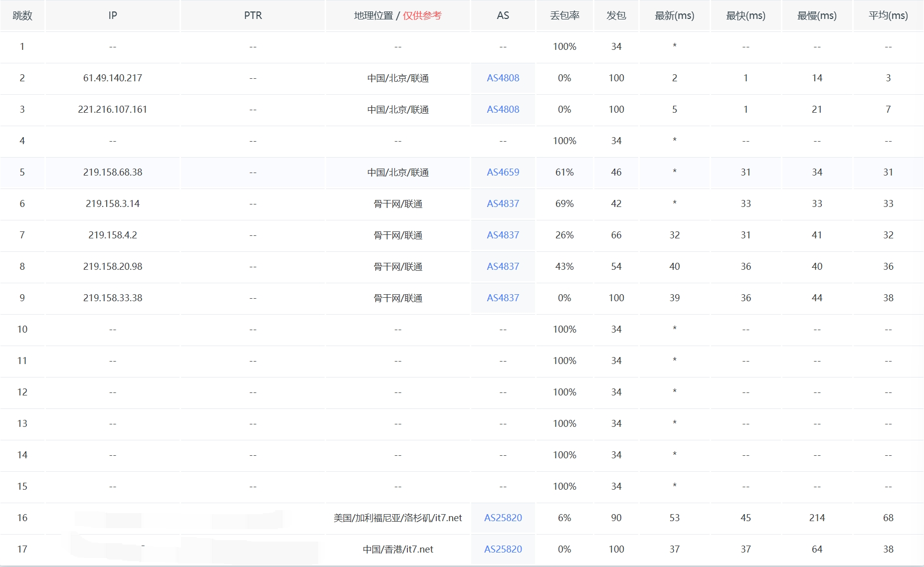
Task: Click the slowest time value 214
Action: (817, 518)
